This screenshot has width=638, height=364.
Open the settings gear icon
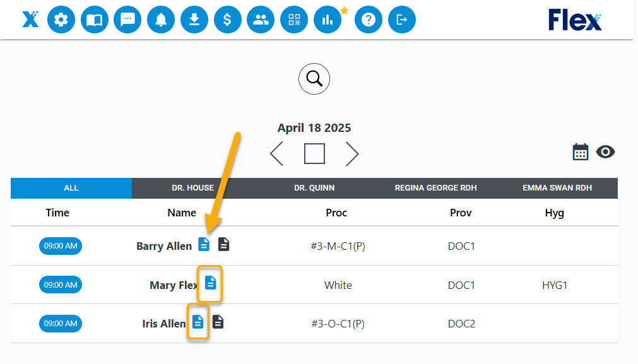click(x=61, y=20)
